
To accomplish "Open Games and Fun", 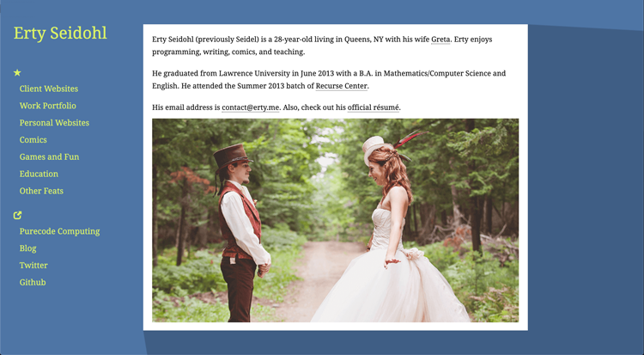I will pos(49,156).
